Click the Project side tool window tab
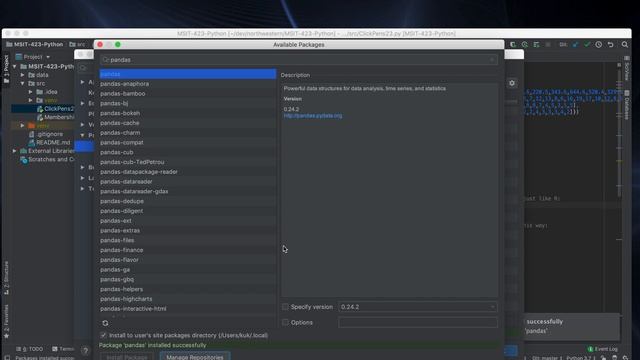 pyautogui.click(x=6, y=69)
